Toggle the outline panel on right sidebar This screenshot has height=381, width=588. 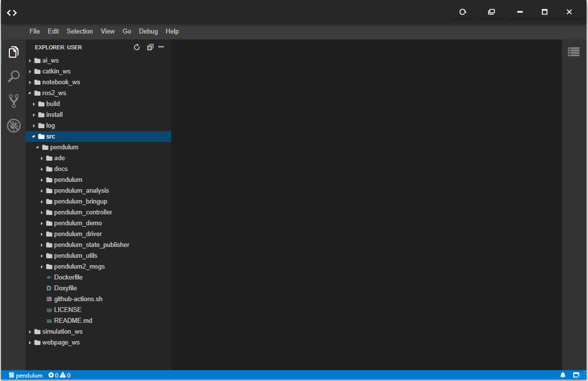pyautogui.click(x=573, y=51)
